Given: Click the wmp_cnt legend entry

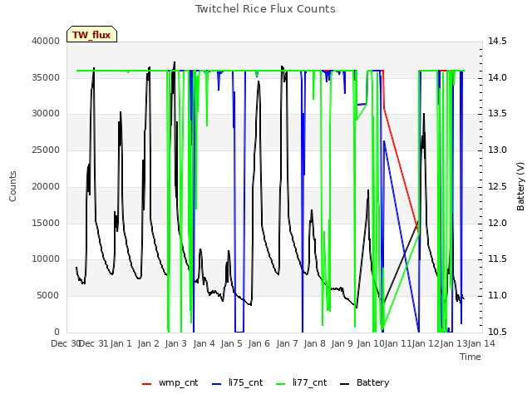Looking at the screenshot, I should point(170,382).
